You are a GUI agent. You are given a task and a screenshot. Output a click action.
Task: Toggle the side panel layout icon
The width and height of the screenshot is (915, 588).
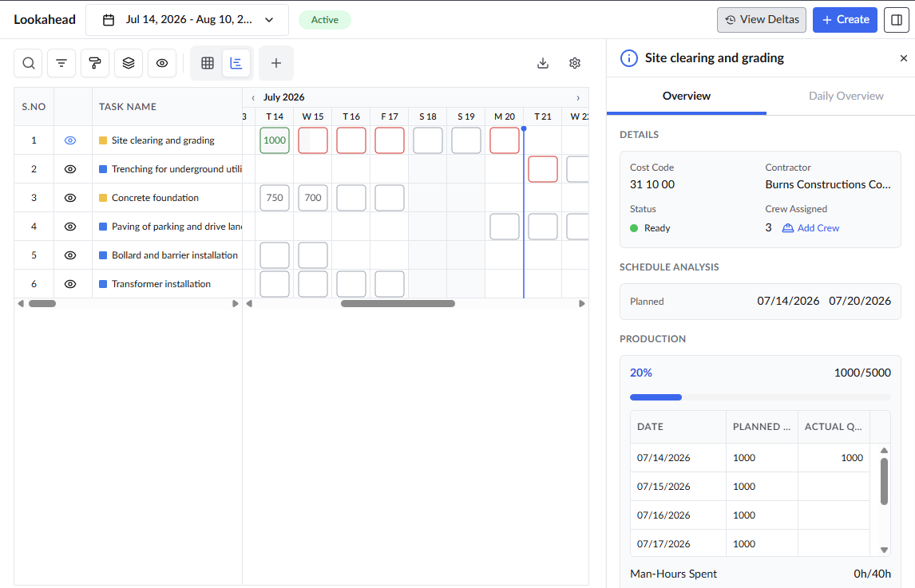[897, 20]
